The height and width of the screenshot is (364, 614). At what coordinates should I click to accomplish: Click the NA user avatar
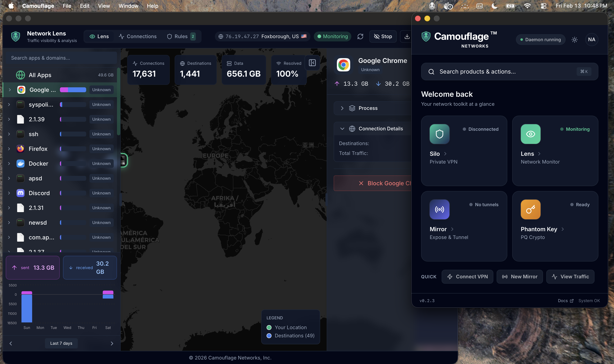[591, 40]
